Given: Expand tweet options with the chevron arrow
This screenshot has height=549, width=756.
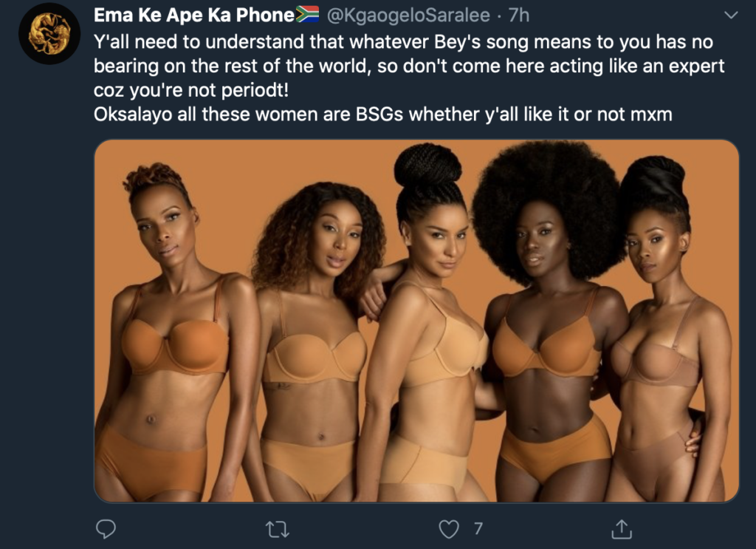Looking at the screenshot, I should pyautogui.click(x=731, y=16).
